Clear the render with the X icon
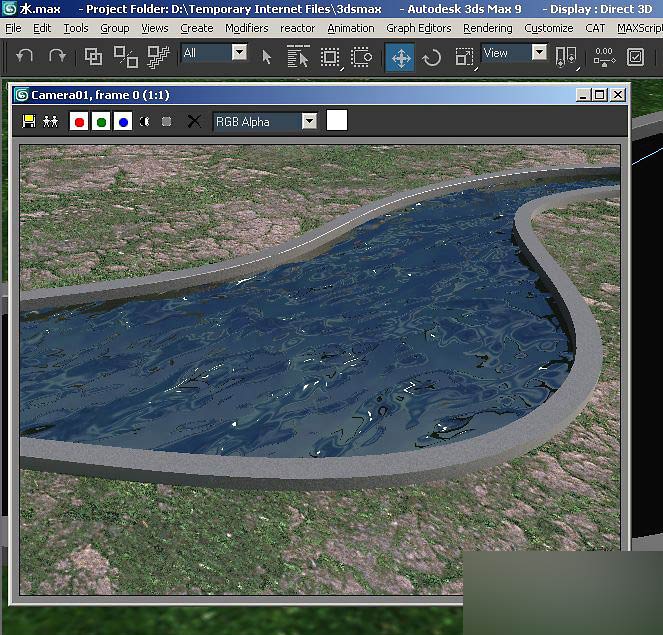The width and height of the screenshot is (663, 635). (x=194, y=122)
